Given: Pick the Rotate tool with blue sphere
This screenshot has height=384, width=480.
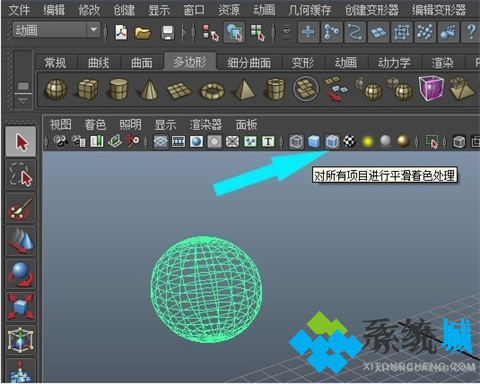Looking at the screenshot, I should (x=21, y=274).
